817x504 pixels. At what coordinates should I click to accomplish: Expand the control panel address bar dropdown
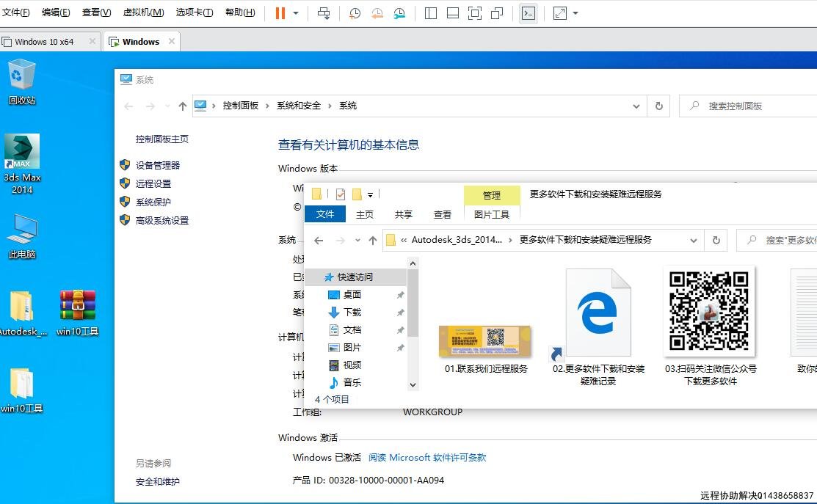coord(636,106)
